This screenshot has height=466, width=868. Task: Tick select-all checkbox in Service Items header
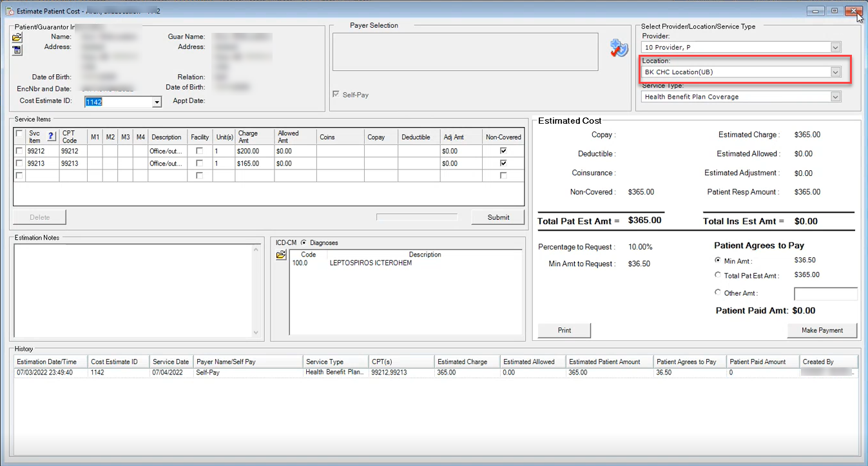(x=19, y=133)
